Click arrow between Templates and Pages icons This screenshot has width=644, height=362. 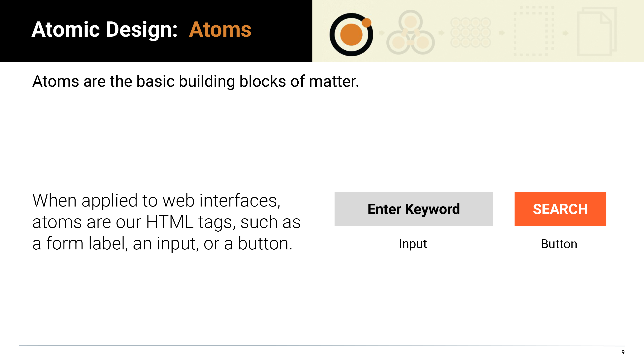click(565, 33)
